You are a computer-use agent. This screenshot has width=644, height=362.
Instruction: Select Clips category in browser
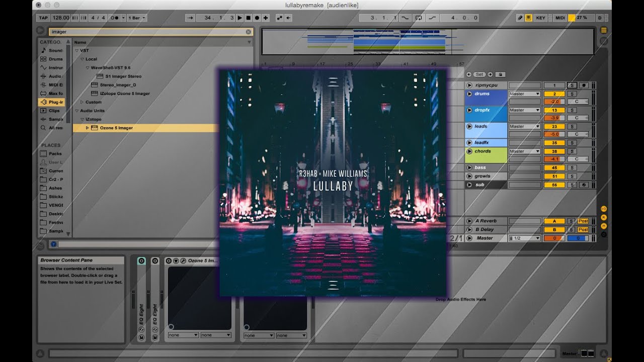(x=52, y=111)
